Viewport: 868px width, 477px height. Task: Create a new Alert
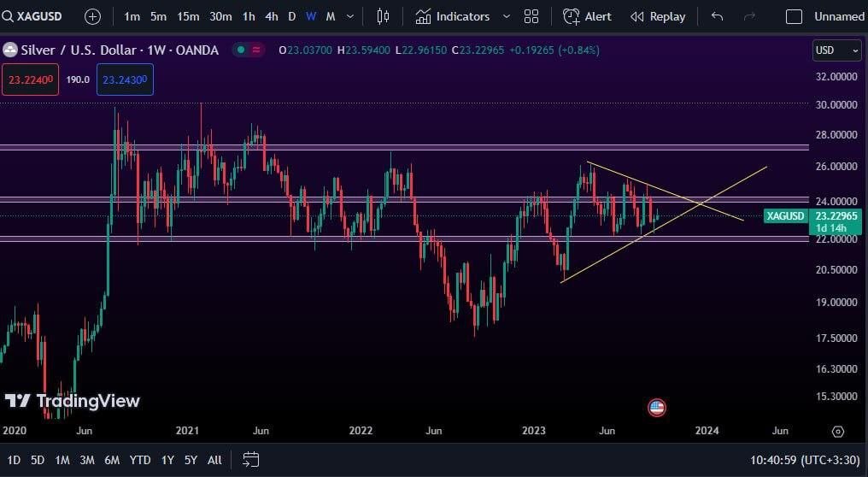[588, 16]
